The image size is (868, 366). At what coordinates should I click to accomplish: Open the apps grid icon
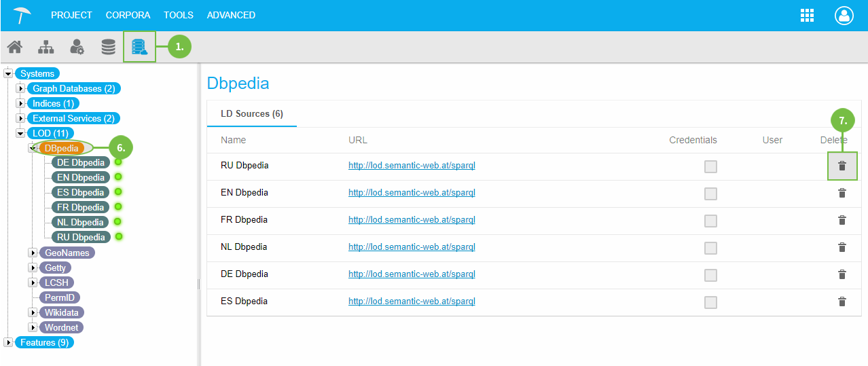point(807,16)
